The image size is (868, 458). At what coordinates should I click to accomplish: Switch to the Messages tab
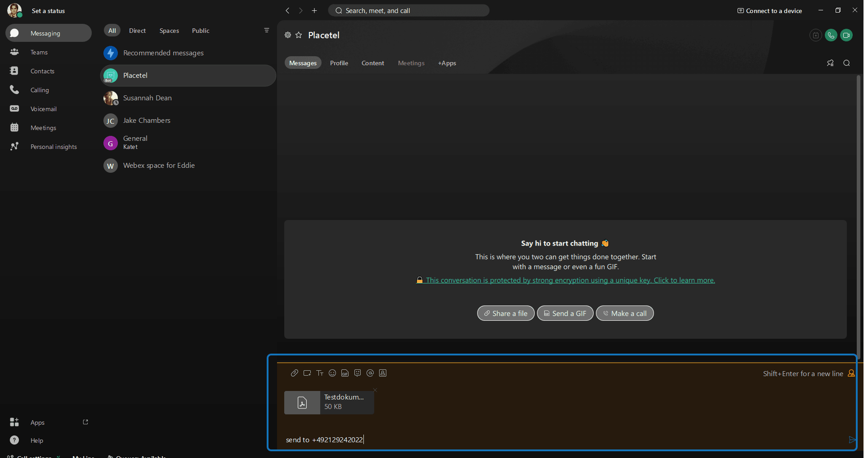click(x=303, y=63)
